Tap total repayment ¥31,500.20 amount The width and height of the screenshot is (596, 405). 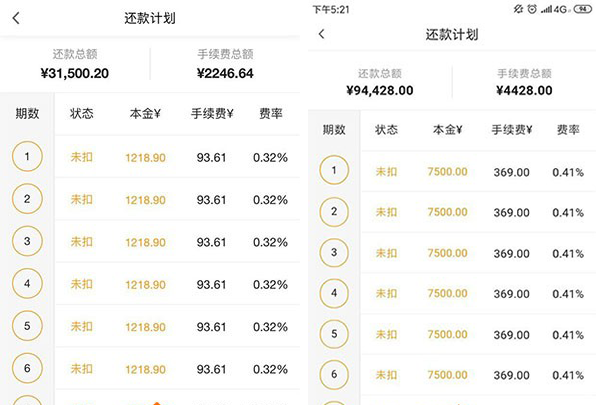click(x=74, y=73)
